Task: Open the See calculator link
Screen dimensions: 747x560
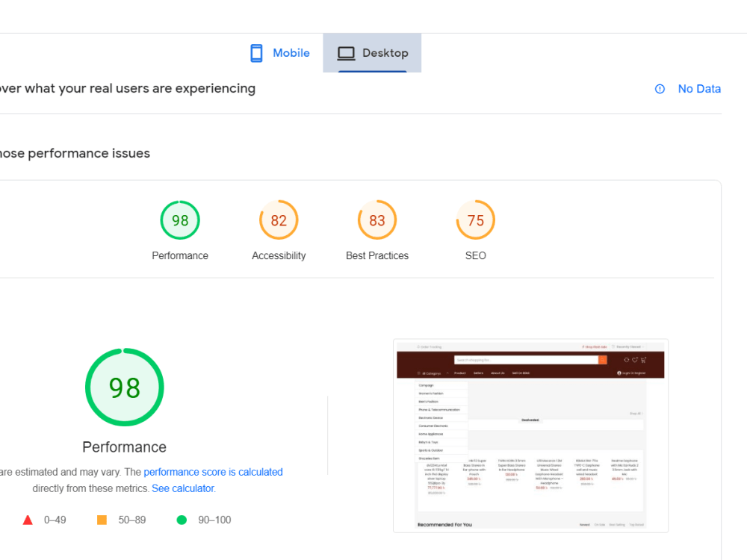Action: pos(184,488)
